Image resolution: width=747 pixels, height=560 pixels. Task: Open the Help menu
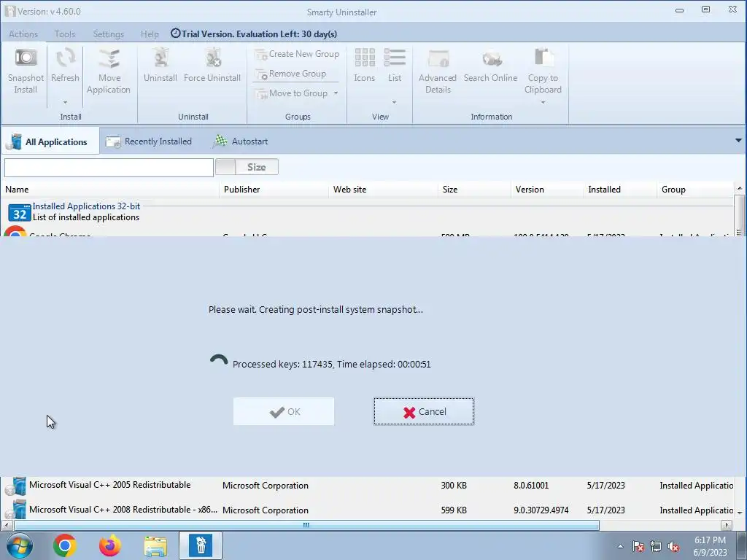[x=150, y=34]
